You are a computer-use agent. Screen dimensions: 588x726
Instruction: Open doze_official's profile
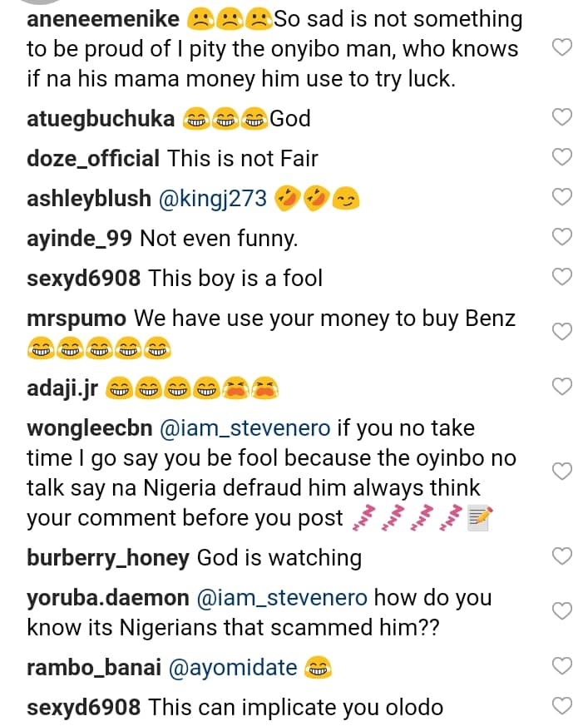[x=93, y=158]
